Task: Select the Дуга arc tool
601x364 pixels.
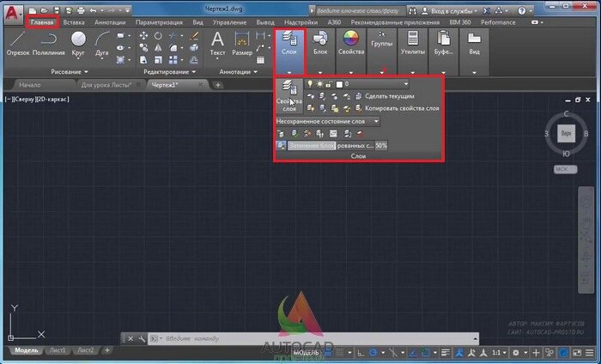Action: point(101,44)
